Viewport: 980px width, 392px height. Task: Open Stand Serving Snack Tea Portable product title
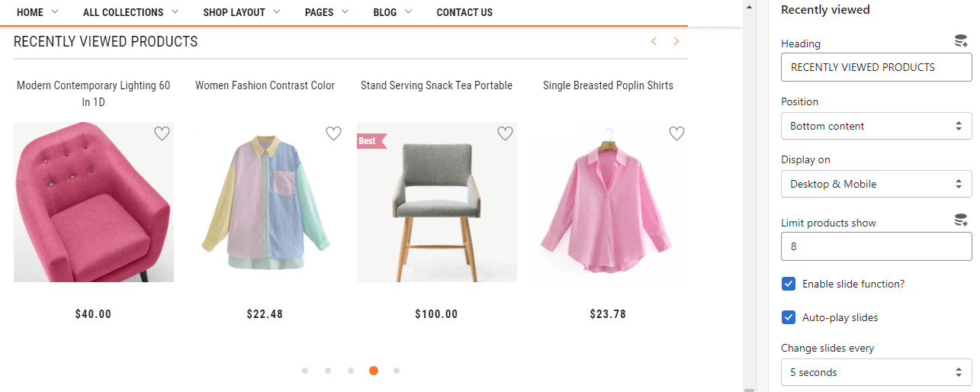[x=436, y=85]
